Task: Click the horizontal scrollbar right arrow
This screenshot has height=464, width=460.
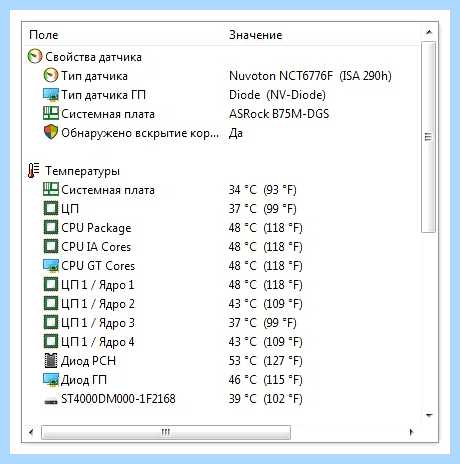Action: (411, 432)
